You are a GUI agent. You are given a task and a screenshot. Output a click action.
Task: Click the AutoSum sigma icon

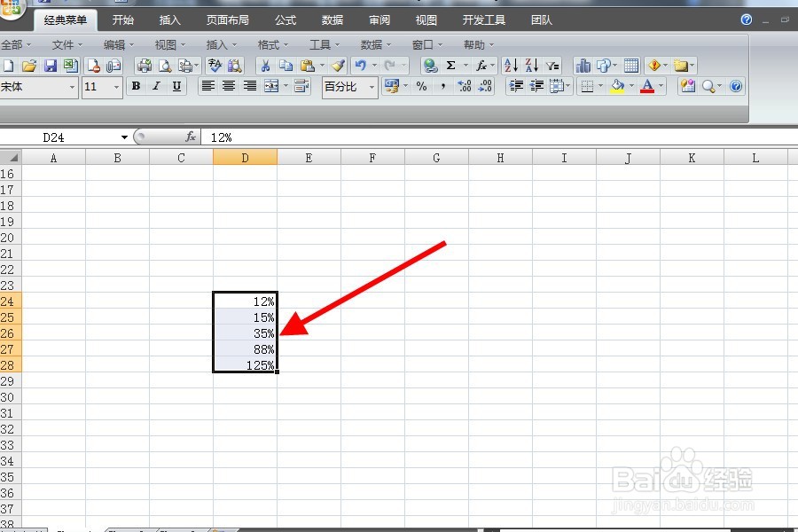451,66
